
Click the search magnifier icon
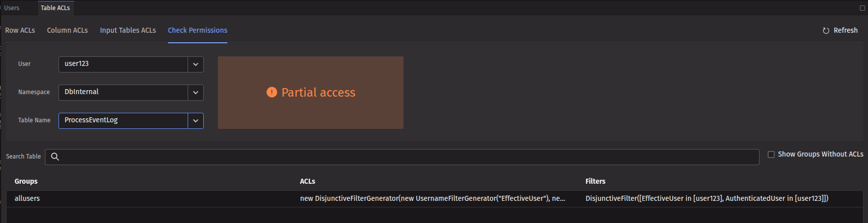click(55, 157)
